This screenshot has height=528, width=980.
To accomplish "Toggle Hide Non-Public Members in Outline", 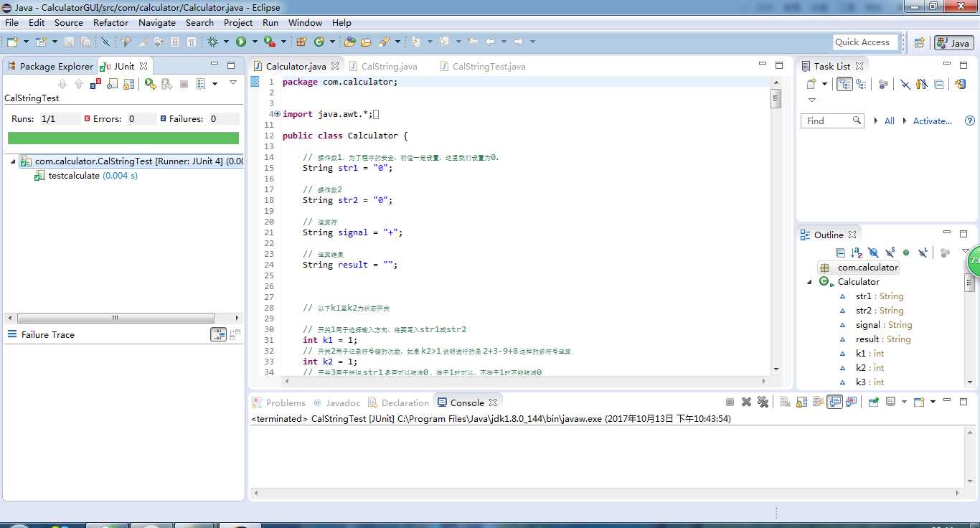I will pos(906,253).
